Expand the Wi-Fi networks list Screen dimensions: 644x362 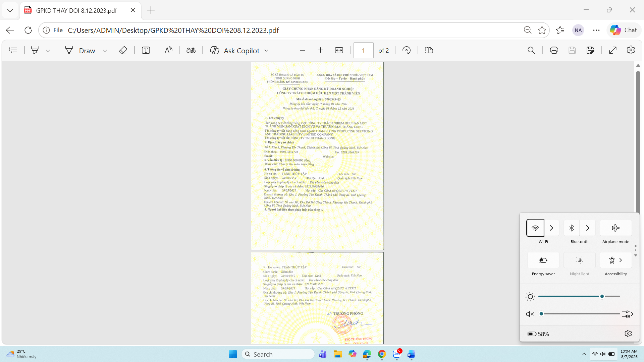click(552, 228)
